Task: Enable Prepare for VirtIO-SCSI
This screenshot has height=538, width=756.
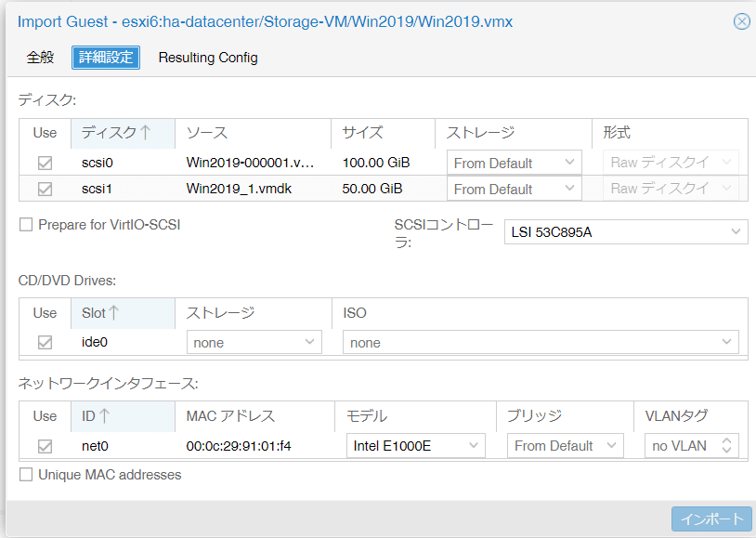Action: pos(26,225)
